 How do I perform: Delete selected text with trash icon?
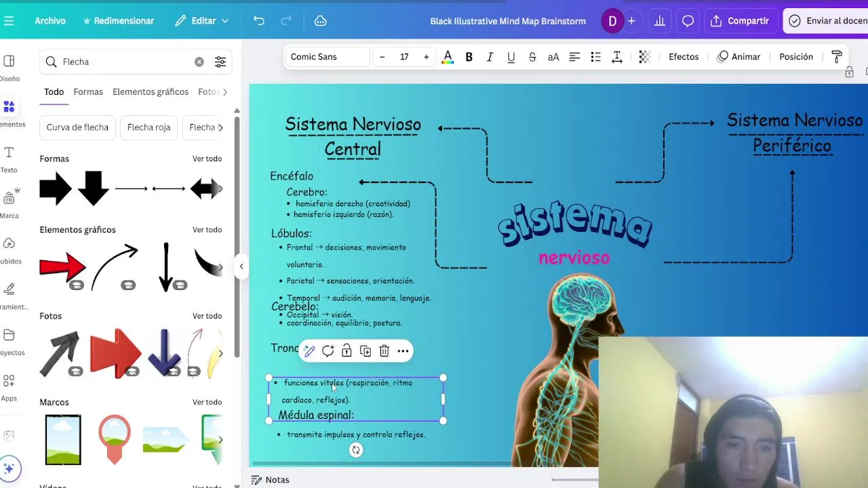coord(384,351)
